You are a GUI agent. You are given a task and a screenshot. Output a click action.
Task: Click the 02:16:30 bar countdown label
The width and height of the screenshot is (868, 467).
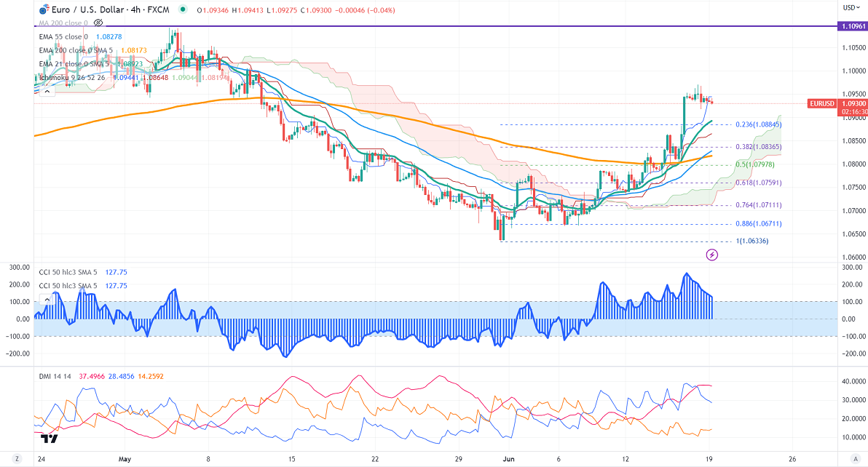pos(853,111)
